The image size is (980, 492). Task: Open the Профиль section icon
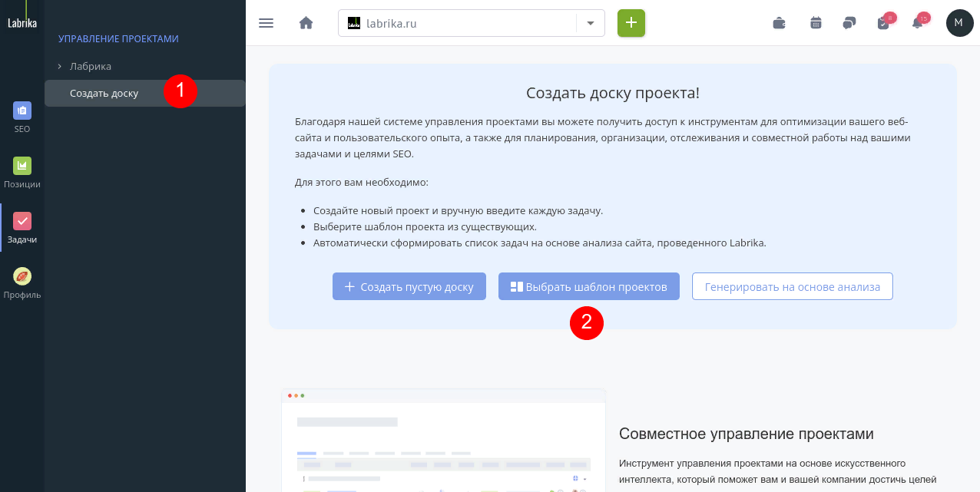point(22,276)
